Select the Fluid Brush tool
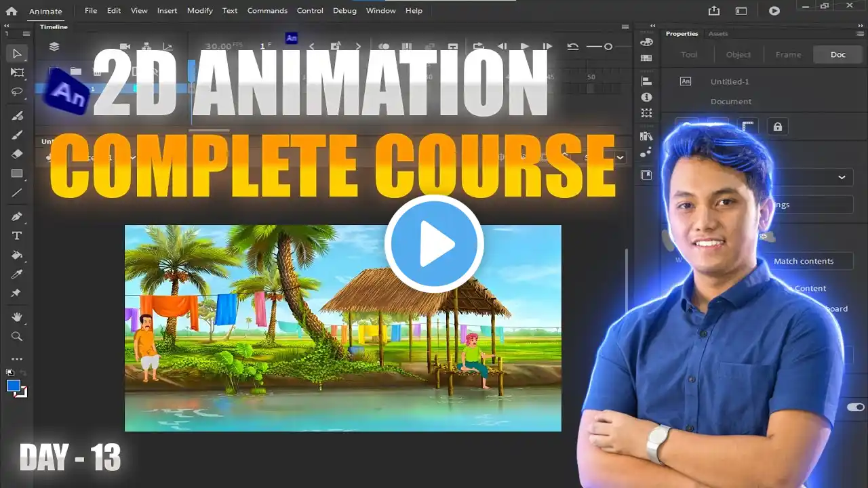Screen dimensions: 868x488 pos(17,116)
